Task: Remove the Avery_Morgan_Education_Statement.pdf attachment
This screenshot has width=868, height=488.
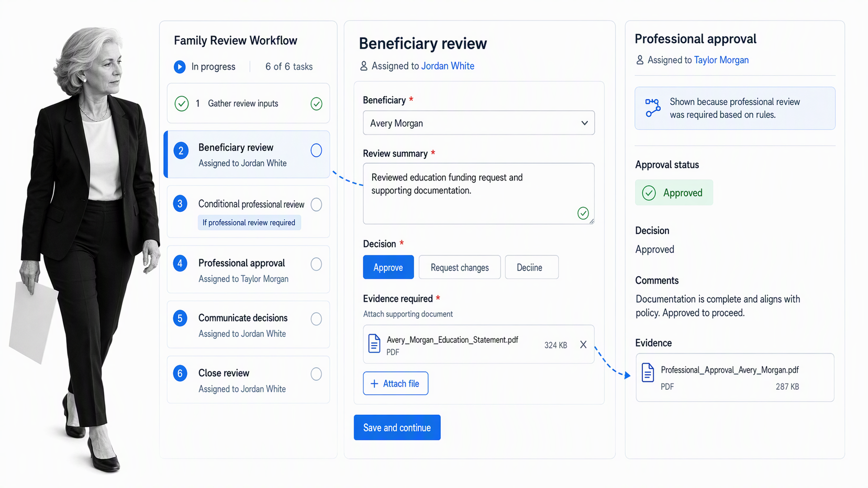Action: coord(583,345)
